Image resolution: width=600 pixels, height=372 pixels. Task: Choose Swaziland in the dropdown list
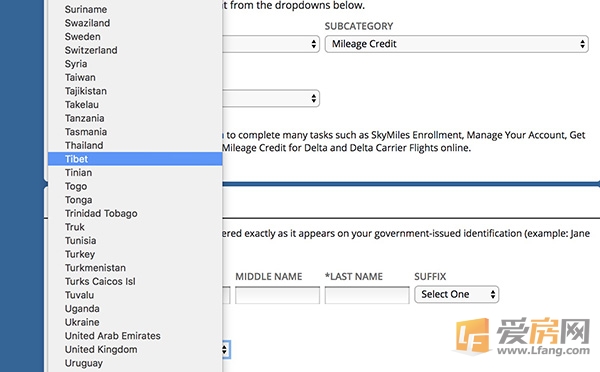[135, 23]
